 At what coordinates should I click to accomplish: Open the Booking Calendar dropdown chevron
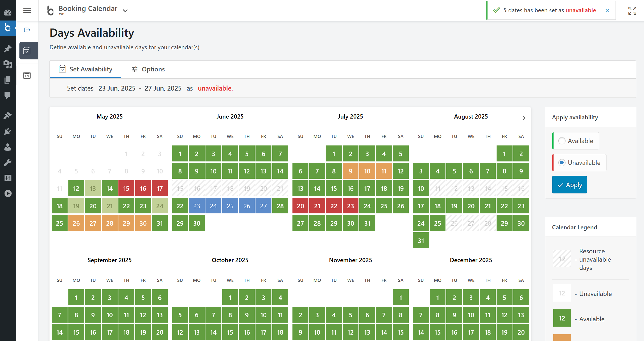pyautogui.click(x=125, y=10)
